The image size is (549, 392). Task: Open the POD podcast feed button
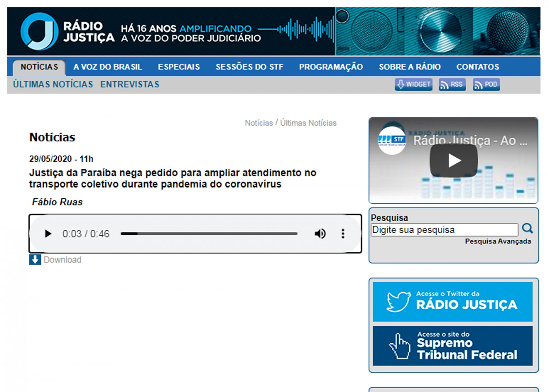486,84
